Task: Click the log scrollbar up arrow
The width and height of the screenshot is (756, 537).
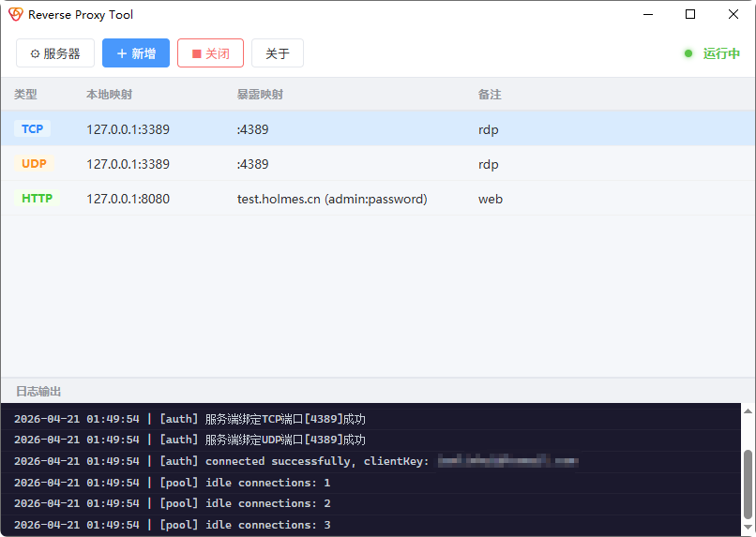Action: pos(748,410)
